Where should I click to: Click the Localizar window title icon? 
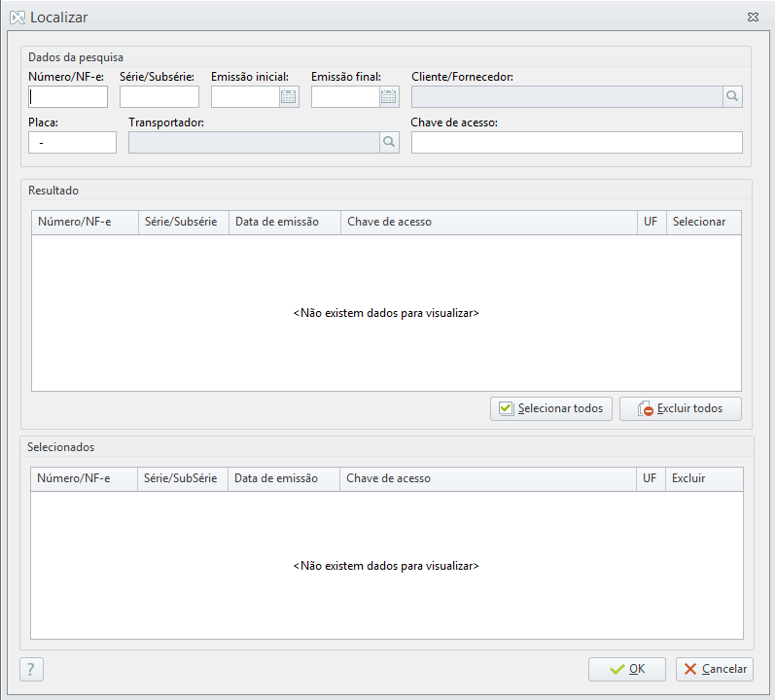click(18, 17)
